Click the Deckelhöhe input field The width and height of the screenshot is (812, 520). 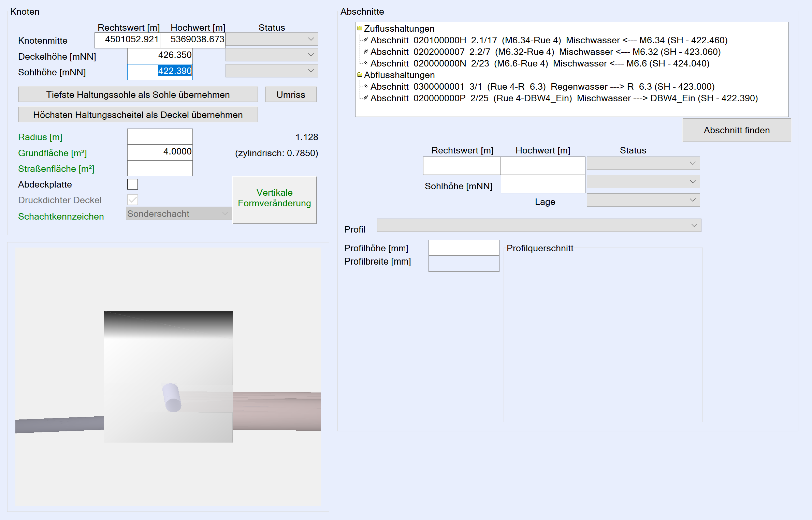pos(160,55)
